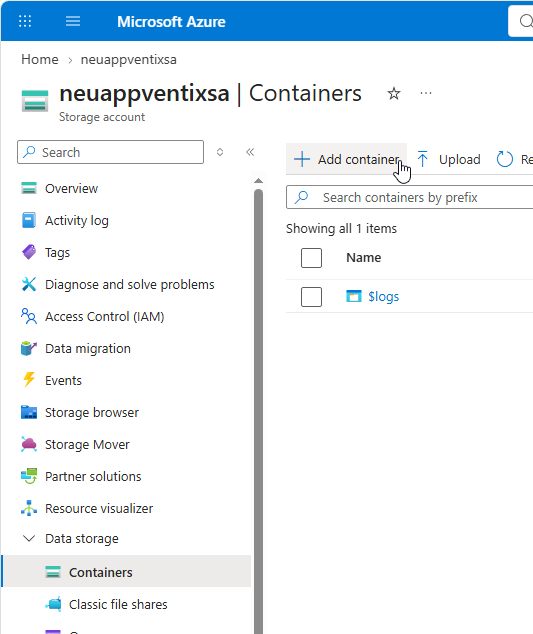The height and width of the screenshot is (634, 533).
Task: Toggle expand/collapse all menu groups arrows
Action: point(220,152)
